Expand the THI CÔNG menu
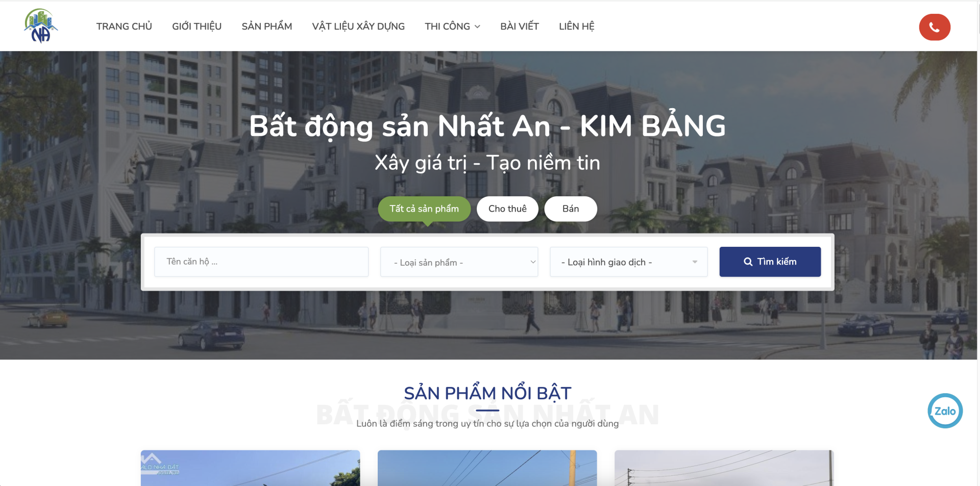The image size is (980, 486). click(452, 27)
